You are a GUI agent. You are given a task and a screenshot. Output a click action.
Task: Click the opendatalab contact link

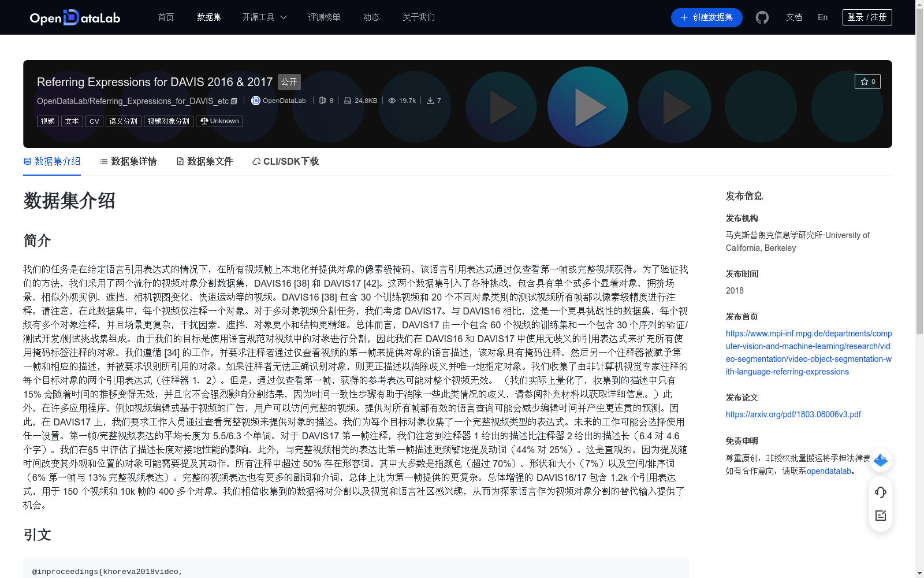point(829,471)
